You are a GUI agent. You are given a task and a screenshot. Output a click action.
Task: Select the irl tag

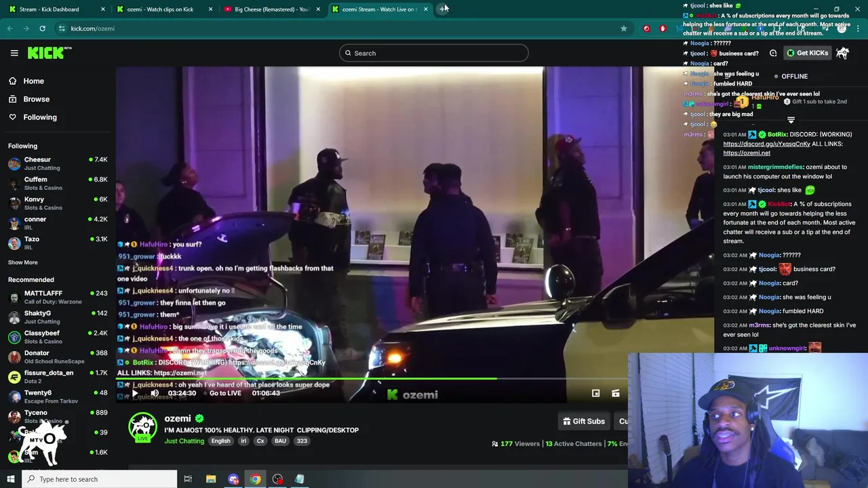[x=243, y=441]
